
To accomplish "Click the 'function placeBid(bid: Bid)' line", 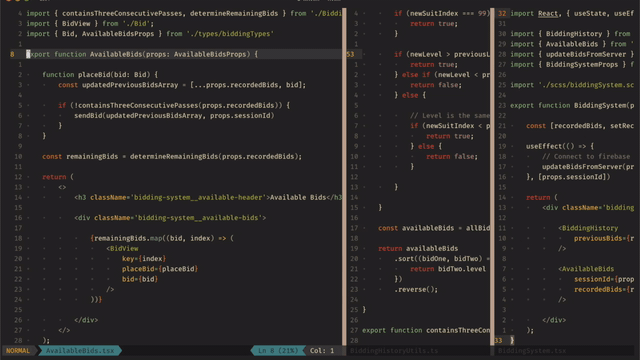I will click(100, 75).
